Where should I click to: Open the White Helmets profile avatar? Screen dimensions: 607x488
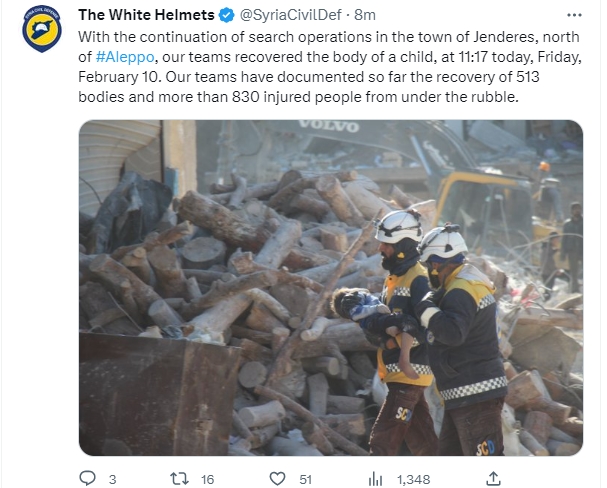pos(41,29)
